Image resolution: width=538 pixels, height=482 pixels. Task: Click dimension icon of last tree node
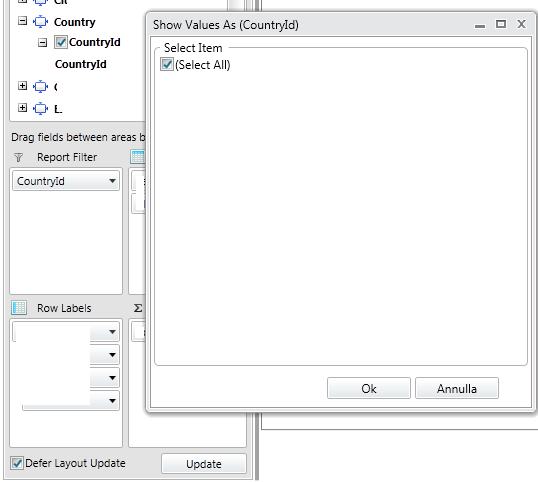point(40,108)
